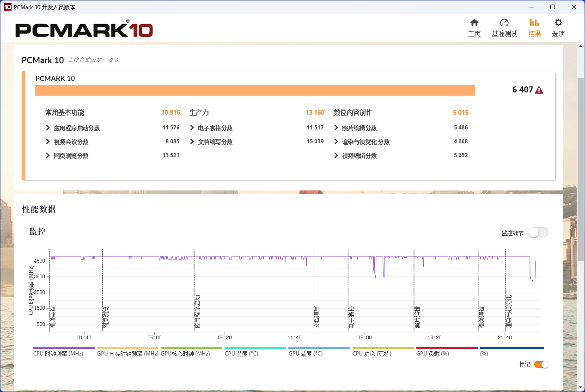Click the 网页浏览 marker on the chart

[x=106, y=317]
